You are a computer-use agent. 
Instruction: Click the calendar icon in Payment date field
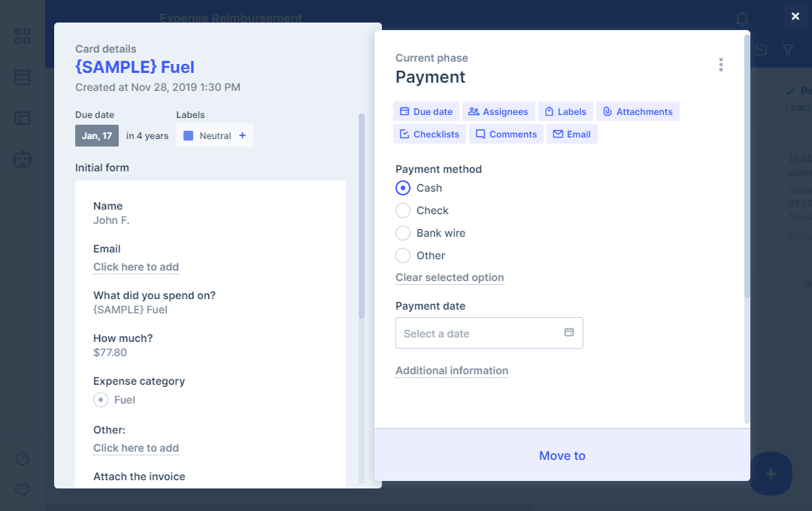click(x=569, y=333)
